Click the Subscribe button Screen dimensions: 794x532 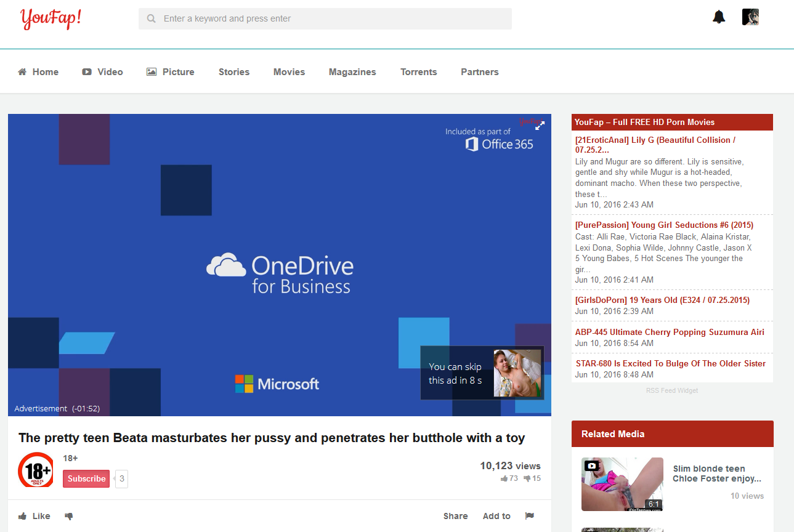[86, 479]
